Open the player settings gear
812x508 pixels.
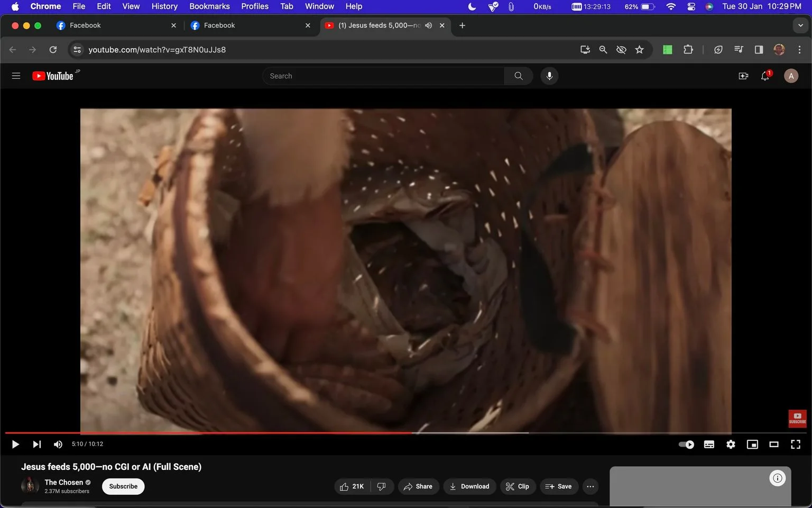tap(731, 444)
